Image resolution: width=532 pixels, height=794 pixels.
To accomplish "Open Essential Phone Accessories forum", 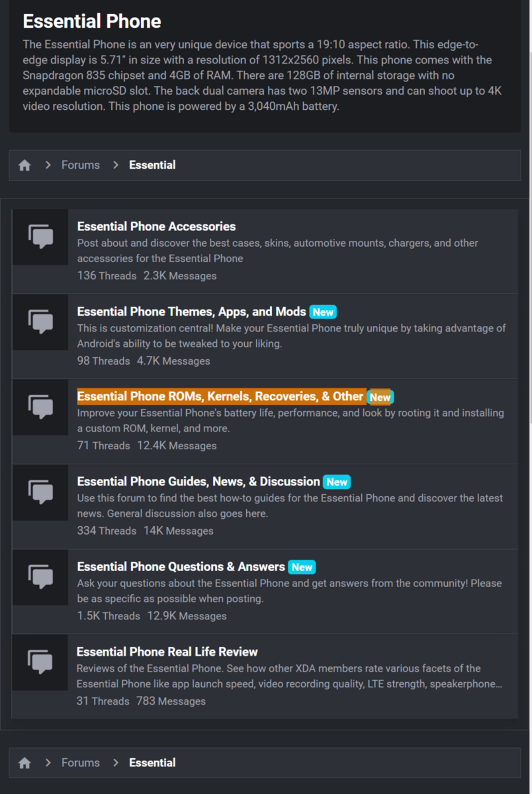I will [156, 226].
